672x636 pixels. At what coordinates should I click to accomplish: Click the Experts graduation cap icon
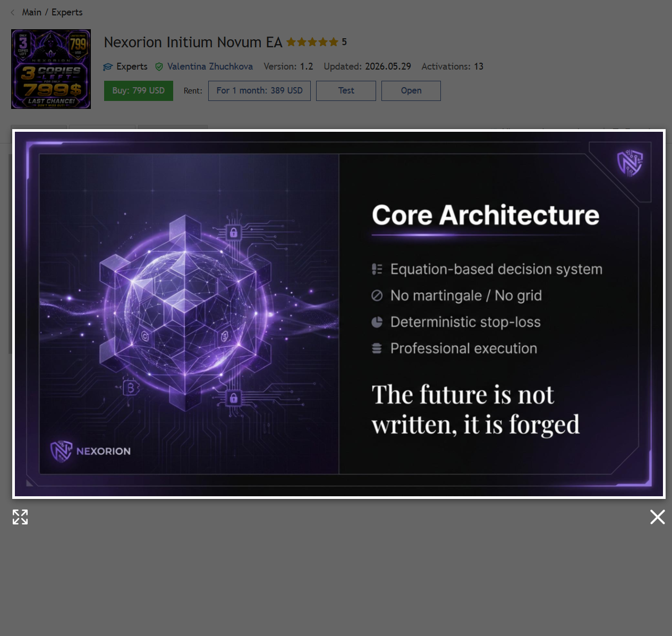[108, 66]
